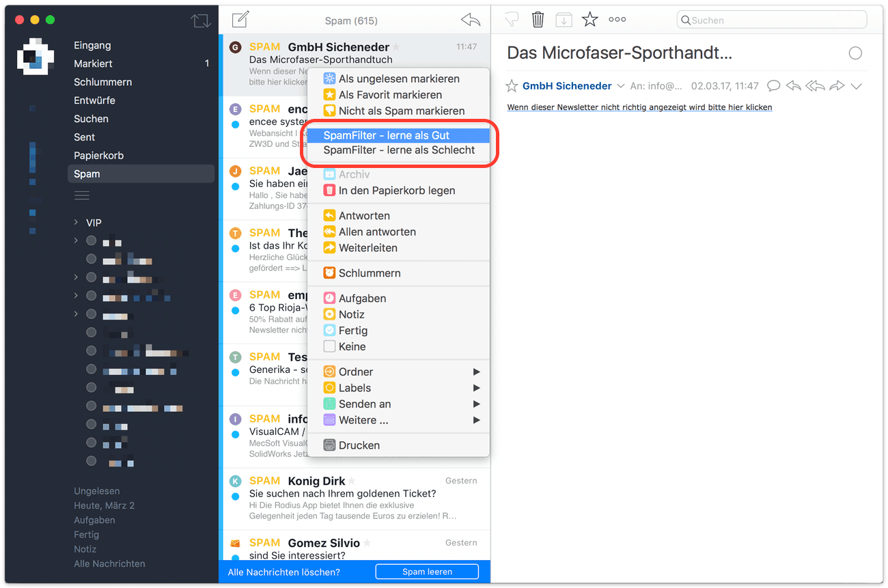Viewport: 888px width, 588px height.
Task: Click the reply arrow above message list
Action: click(470, 20)
